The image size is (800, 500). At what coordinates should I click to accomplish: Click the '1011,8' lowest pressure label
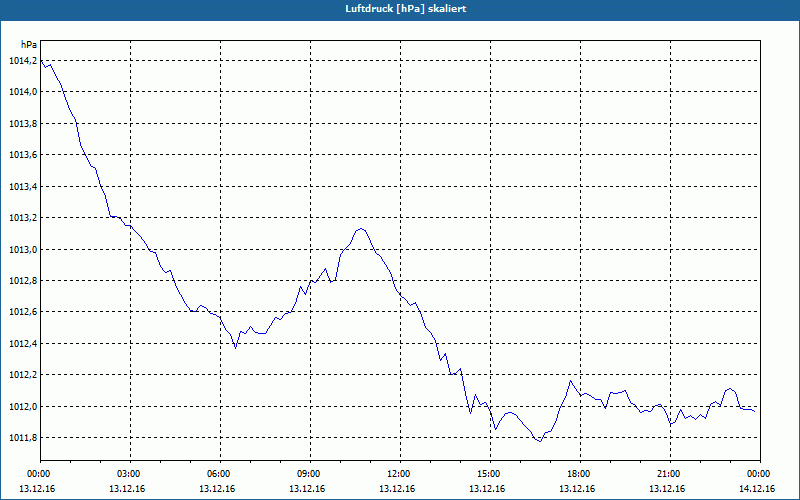pyautogui.click(x=23, y=438)
